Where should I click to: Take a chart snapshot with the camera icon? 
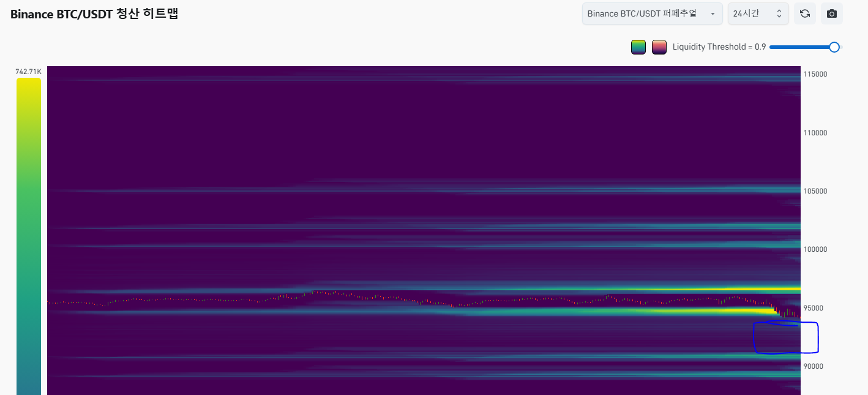coord(831,13)
